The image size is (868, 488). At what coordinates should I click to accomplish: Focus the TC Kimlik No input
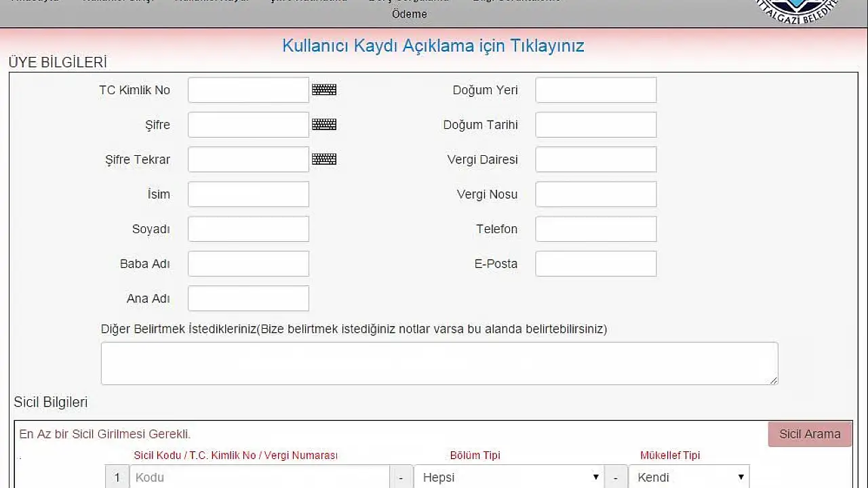pos(248,90)
